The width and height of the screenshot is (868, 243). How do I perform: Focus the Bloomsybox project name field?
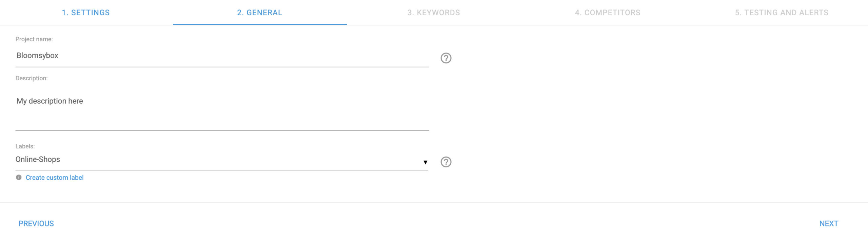(x=222, y=56)
